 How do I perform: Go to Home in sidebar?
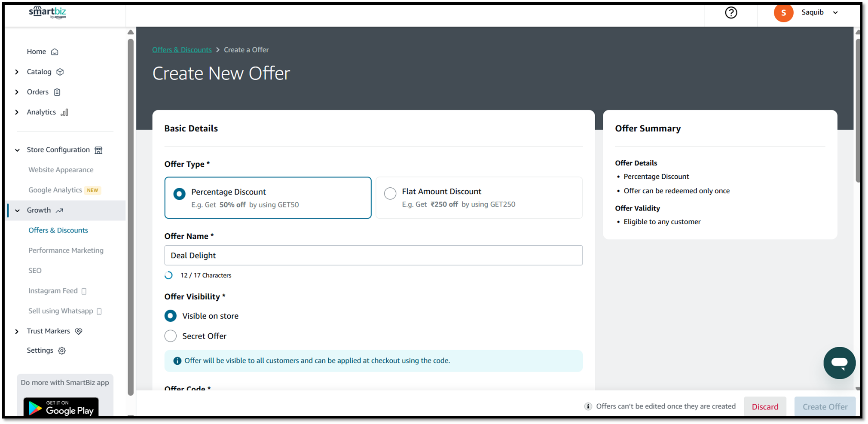[x=37, y=52]
